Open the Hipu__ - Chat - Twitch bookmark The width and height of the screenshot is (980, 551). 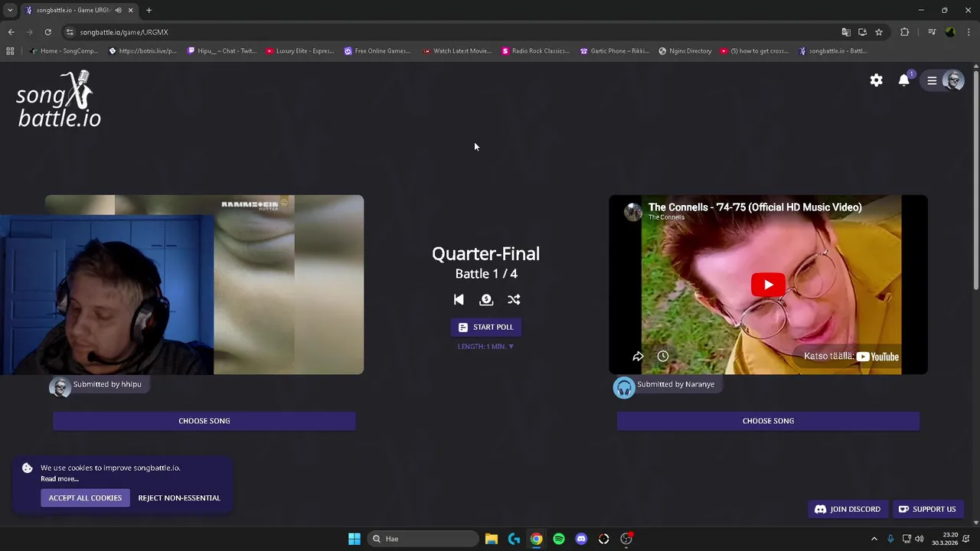222,51
